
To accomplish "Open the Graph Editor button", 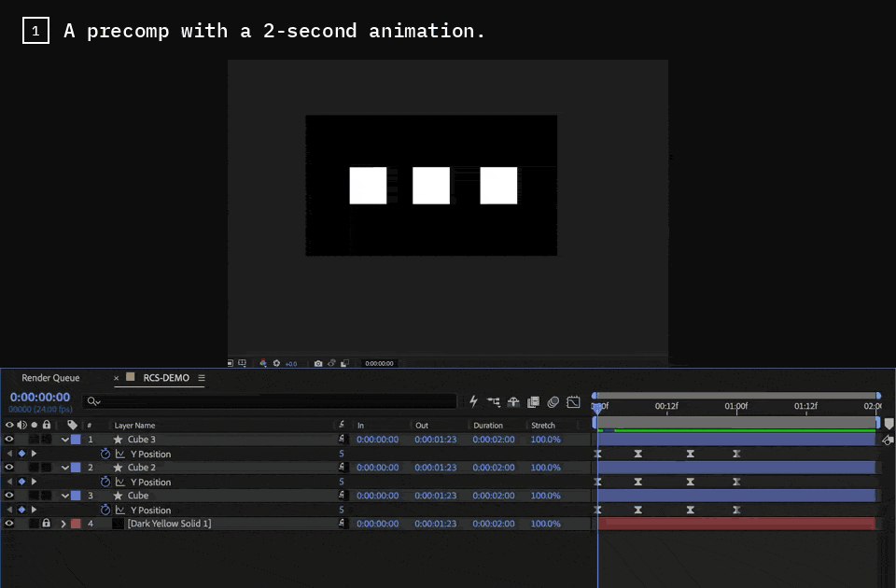I will tap(573, 401).
